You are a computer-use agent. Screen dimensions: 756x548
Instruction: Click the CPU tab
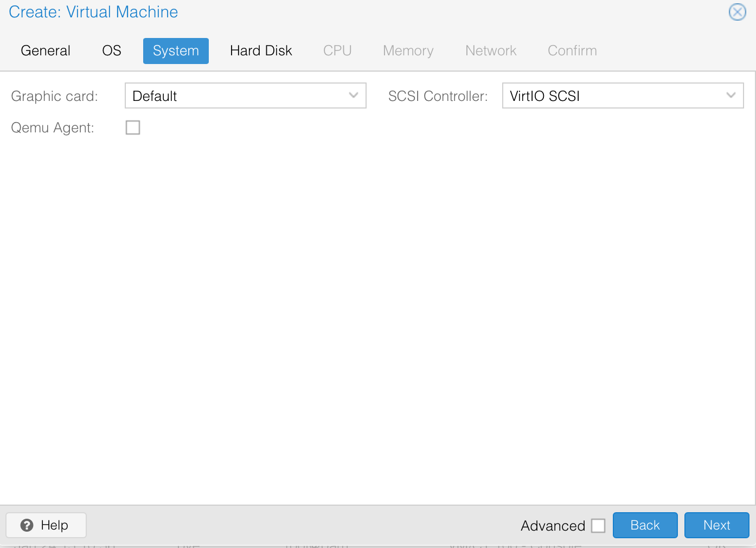click(x=337, y=51)
